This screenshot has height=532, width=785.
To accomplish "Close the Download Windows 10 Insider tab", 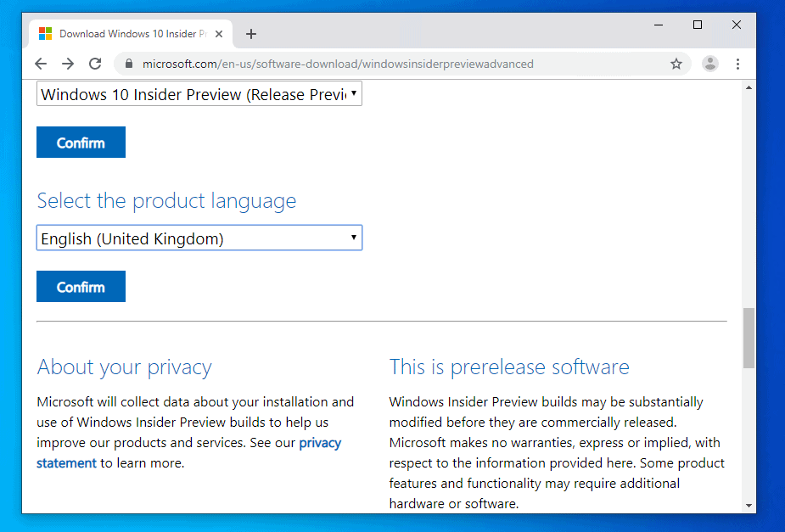I will (x=220, y=34).
